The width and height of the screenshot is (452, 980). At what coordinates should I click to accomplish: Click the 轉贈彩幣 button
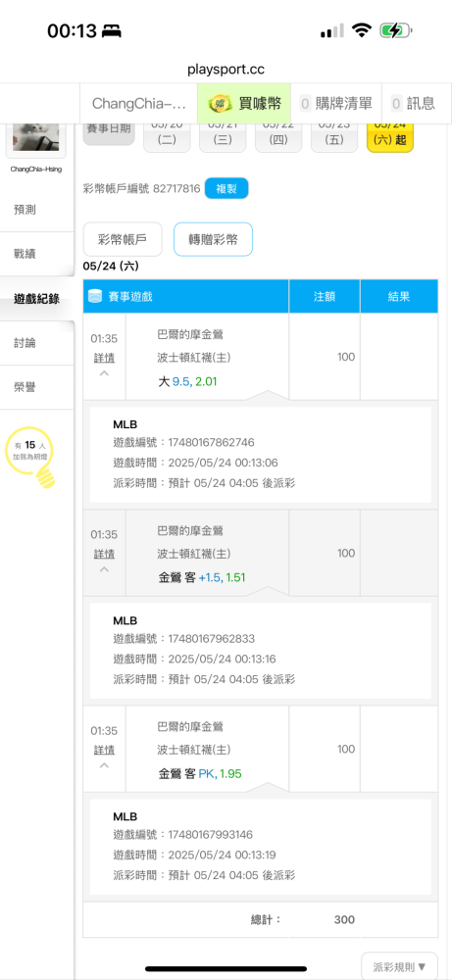pyautogui.click(x=213, y=239)
